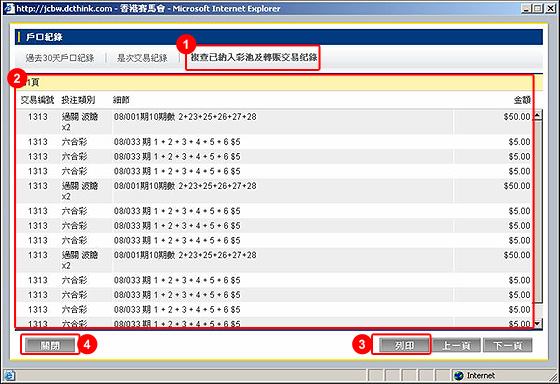
Task: Click the red numbered marker 1
Action: (186, 45)
